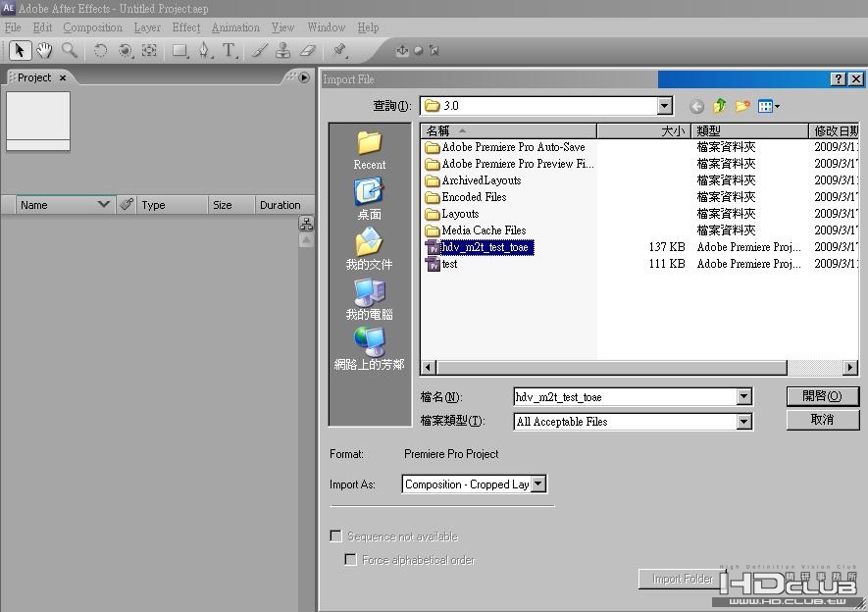Select the Orbit Camera tool
Image resolution: width=868 pixels, height=612 pixels.
pos(126,50)
